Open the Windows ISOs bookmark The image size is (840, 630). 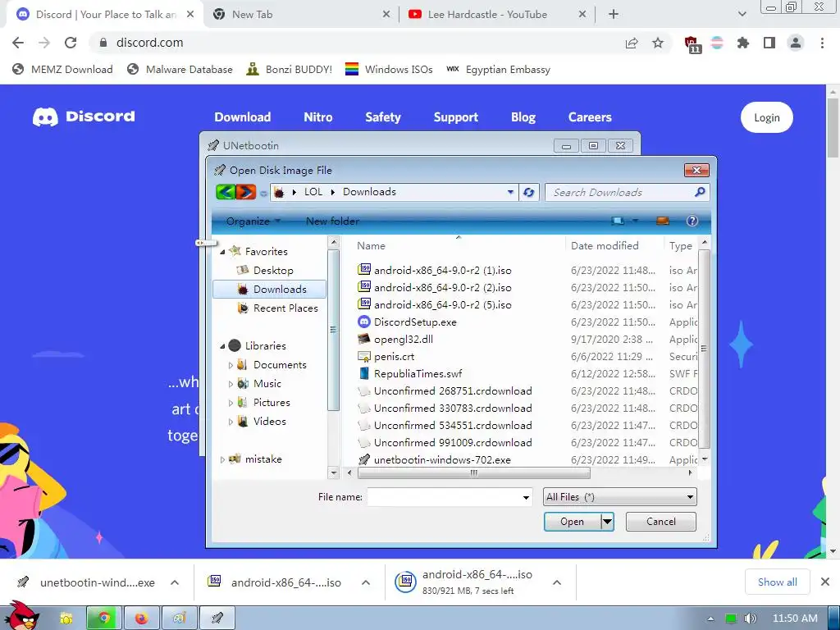(389, 69)
